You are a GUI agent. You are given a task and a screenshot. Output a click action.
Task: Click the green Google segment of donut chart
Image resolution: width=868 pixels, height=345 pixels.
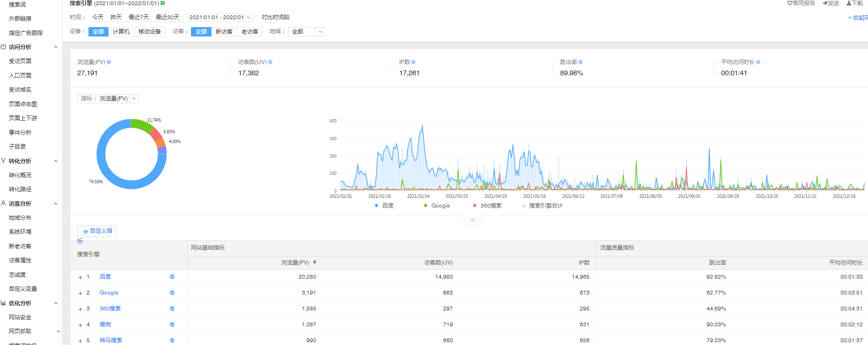(141, 124)
